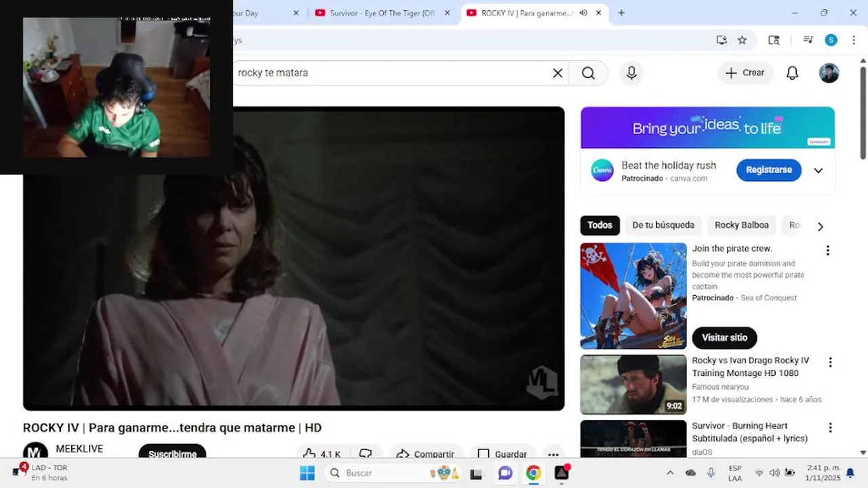Open the LAD - TOR sports widget
Image resolution: width=868 pixels, height=488 pixels.
coord(41,472)
